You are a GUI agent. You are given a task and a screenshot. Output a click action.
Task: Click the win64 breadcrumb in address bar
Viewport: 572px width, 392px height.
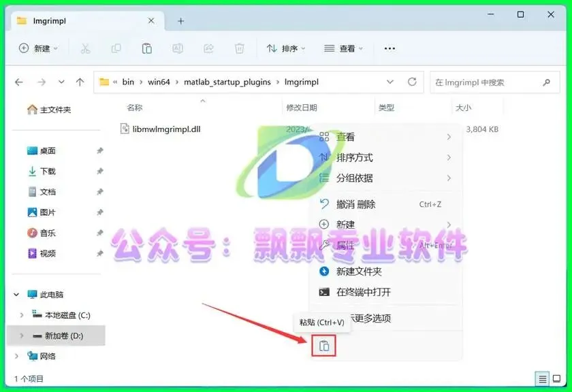(x=159, y=82)
